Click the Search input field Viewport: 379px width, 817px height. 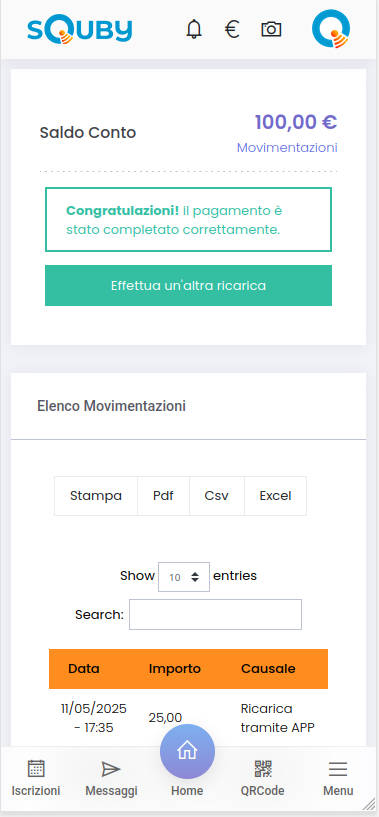[x=215, y=614]
